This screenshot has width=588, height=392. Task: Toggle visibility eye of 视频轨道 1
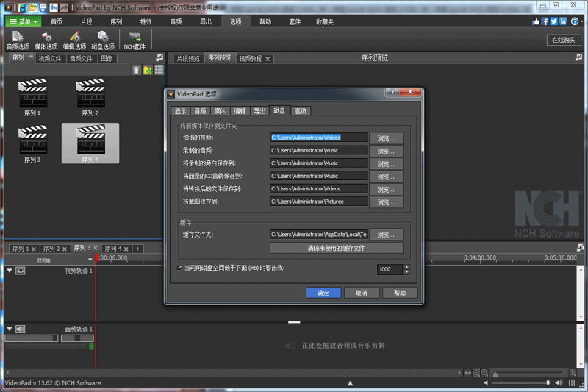21,271
